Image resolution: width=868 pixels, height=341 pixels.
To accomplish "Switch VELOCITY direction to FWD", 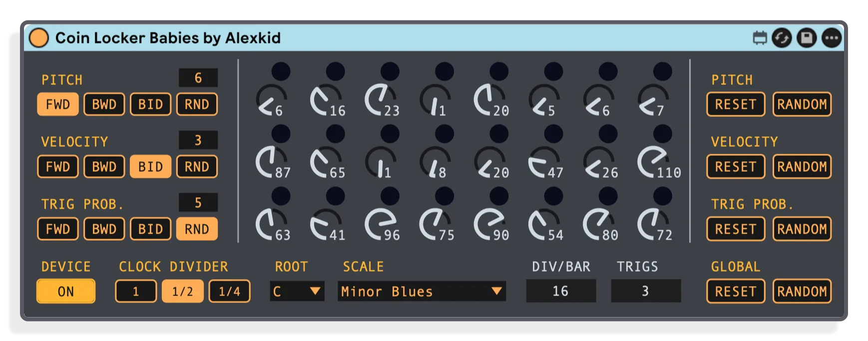I will (x=58, y=167).
